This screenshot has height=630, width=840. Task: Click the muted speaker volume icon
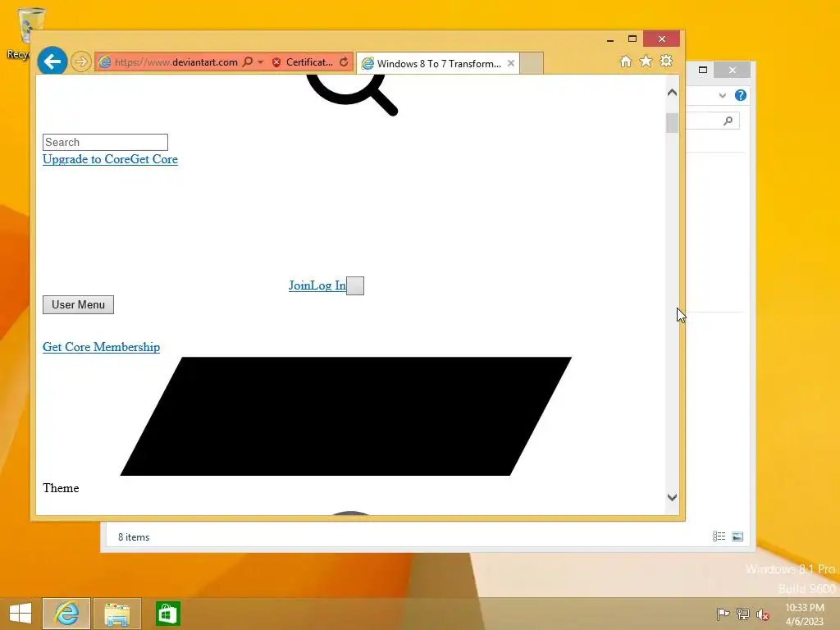pyautogui.click(x=763, y=614)
